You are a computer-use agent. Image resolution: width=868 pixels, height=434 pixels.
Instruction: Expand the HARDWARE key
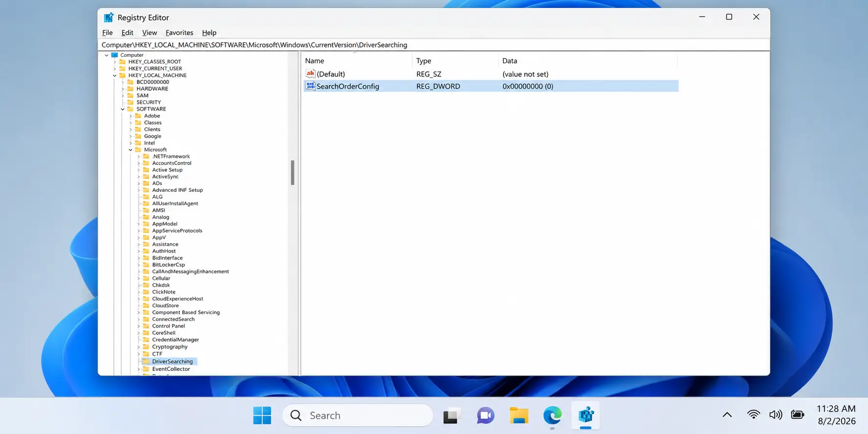[x=123, y=89]
